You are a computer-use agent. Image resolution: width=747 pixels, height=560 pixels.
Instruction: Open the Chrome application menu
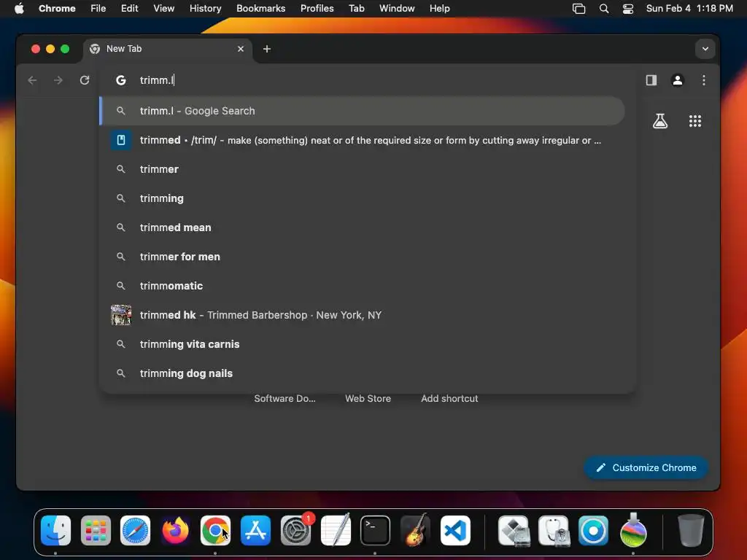(57, 9)
